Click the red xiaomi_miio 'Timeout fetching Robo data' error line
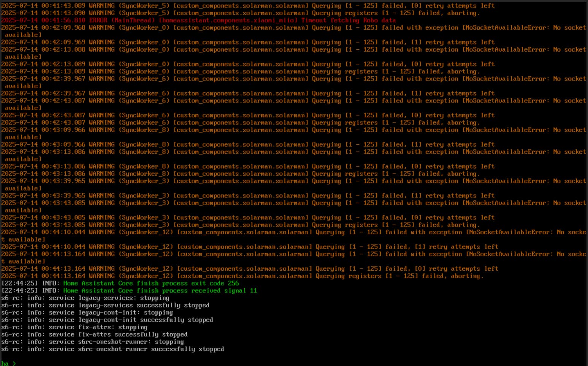The width and height of the screenshot is (588, 366). (x=198, y=20)
